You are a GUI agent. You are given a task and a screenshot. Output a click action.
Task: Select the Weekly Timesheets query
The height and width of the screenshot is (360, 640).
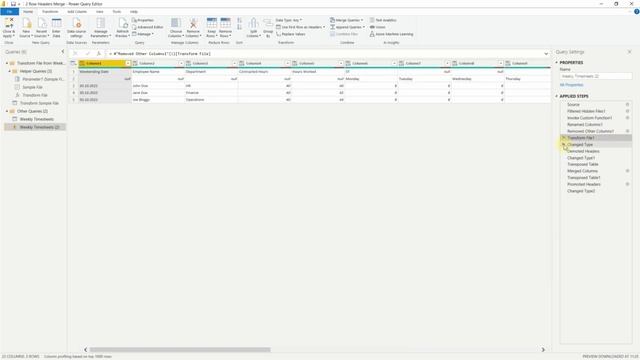coord(37,119)
